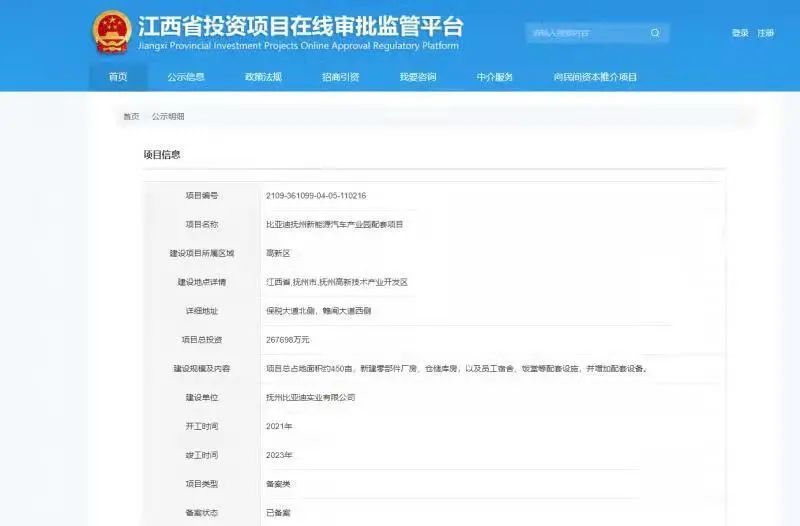Click the construction unit 抚州比亚迪实业有限公司
This screenshot has height=526, width=800.
pos(312,397)
